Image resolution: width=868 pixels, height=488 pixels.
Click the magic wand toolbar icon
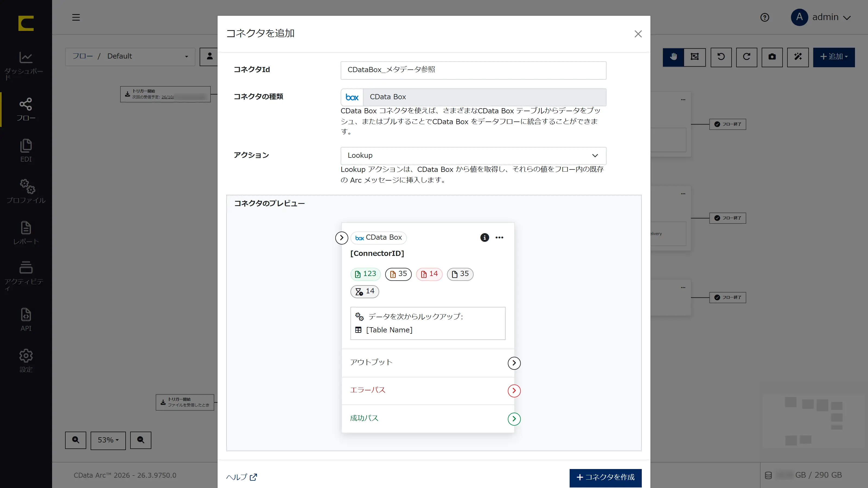click(797, 57)
